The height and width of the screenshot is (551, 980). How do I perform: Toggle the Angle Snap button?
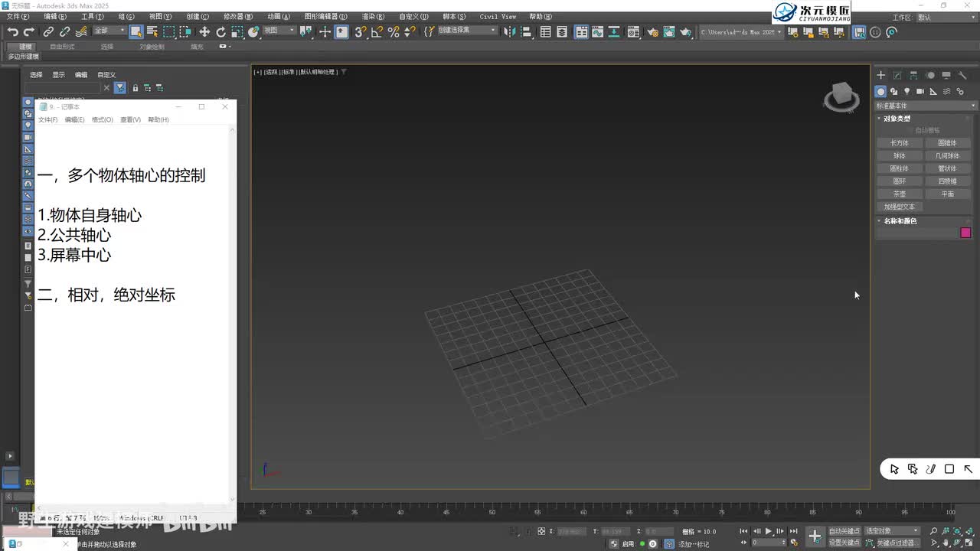tap(377, 31)
